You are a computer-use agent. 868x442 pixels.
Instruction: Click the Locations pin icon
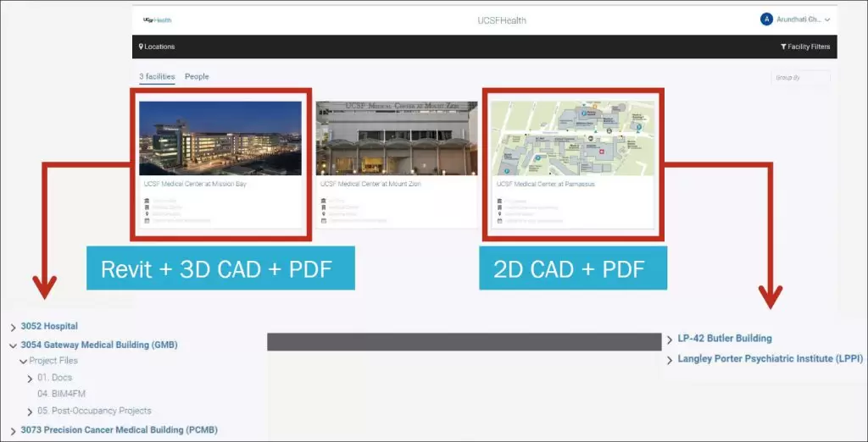click(141, 47)
